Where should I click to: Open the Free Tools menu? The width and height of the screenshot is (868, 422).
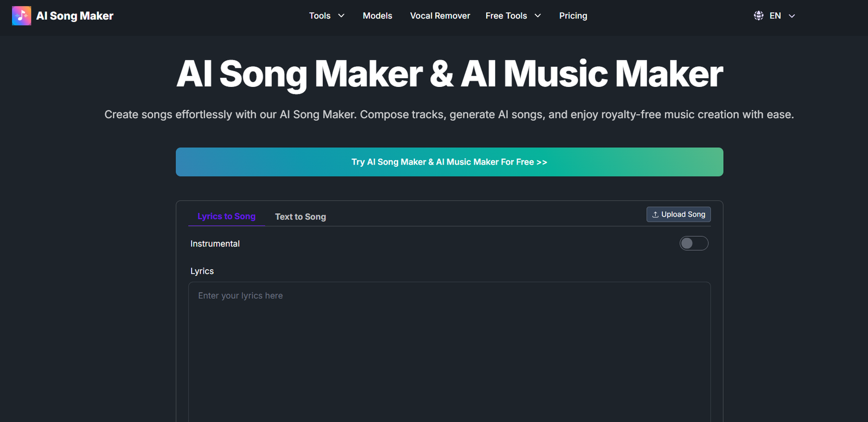[506, 16]
